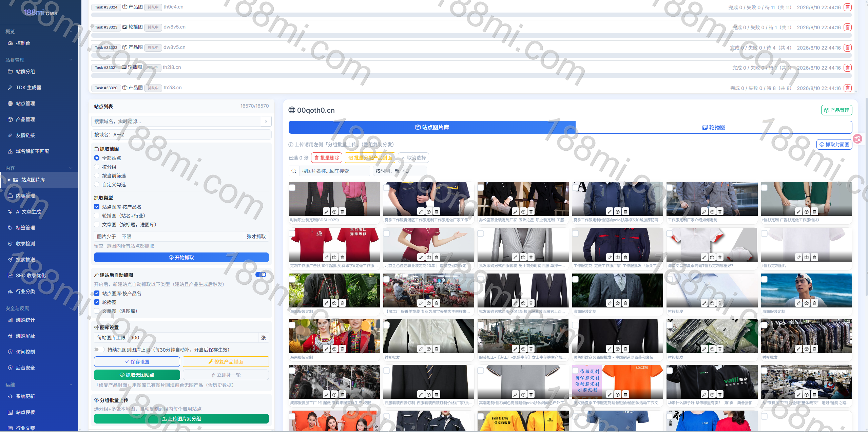Go to 友情链接 in the sidebar
Viewport: 868px width, 432px height.
39,135
